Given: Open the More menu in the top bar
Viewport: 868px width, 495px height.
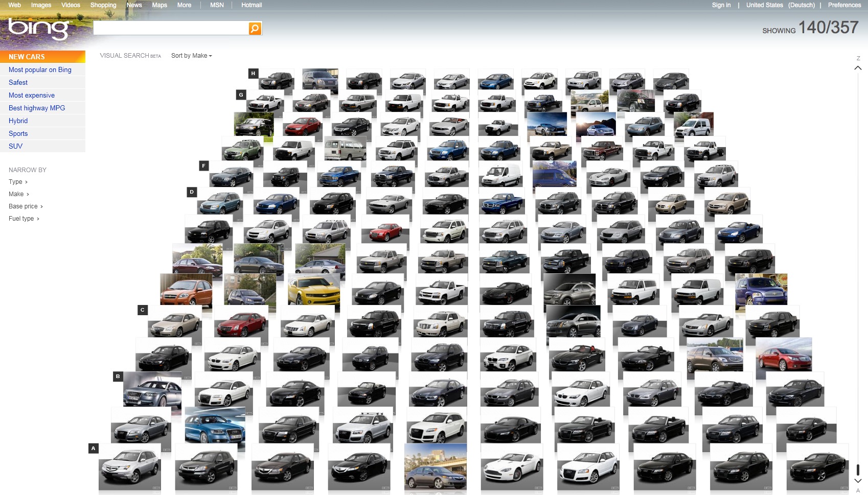Looking at the screenshot, I should [x=184, y=5].
